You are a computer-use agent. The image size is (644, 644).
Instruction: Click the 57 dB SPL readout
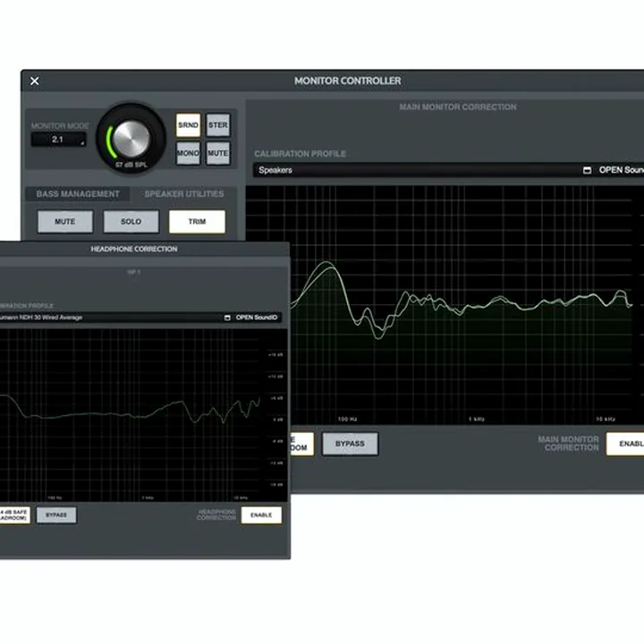(131, 165)
